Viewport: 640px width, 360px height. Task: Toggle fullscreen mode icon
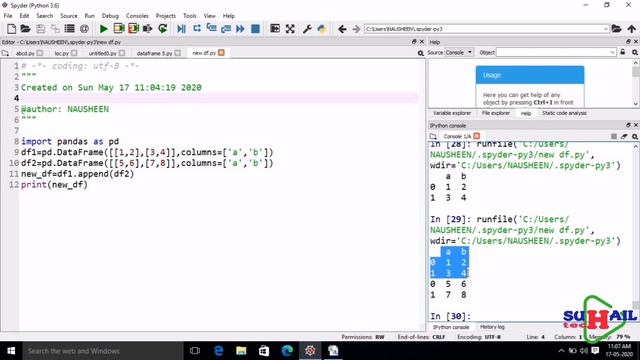coord(290,29)
